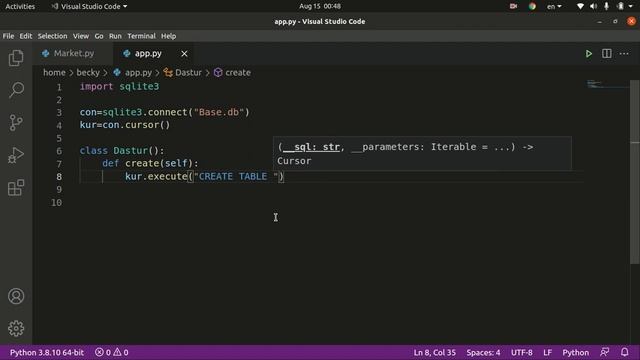Click UTF-8 encoding in status bar
The height and width of the screenshot is (360, 640).
pyautogui.click(x=522, y=352)
